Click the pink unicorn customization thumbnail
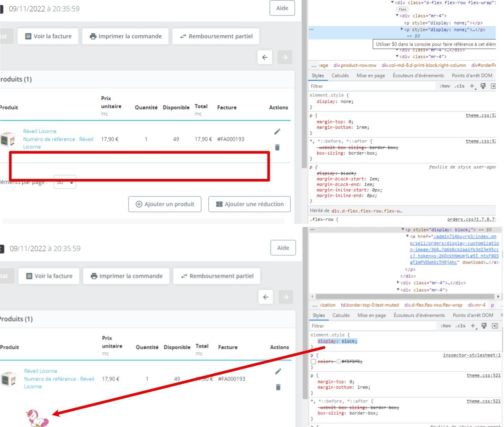504x427 pixels. click(37, 418)
